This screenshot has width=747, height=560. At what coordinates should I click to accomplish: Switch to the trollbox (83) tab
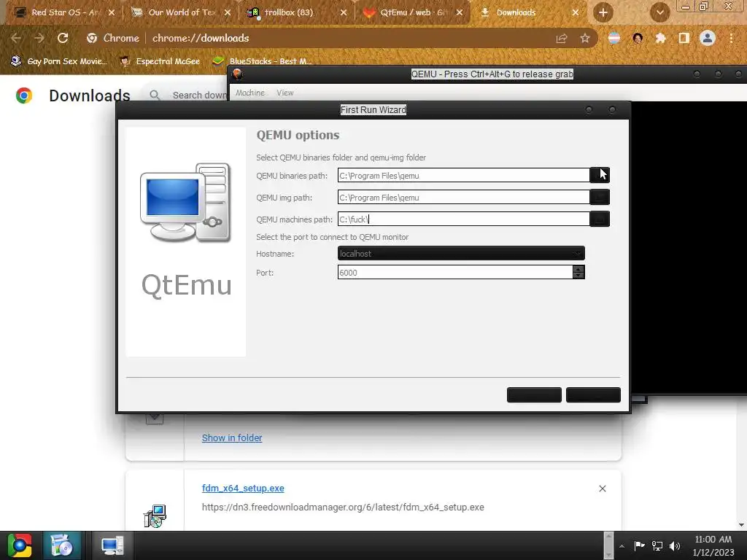coord(289,12)
